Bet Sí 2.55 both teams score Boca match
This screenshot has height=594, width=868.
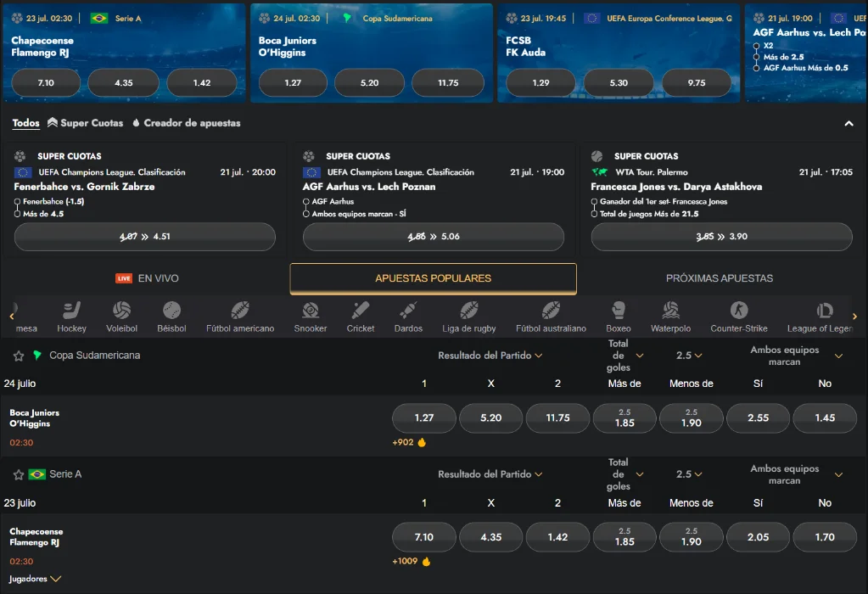[x=758, y=418]
